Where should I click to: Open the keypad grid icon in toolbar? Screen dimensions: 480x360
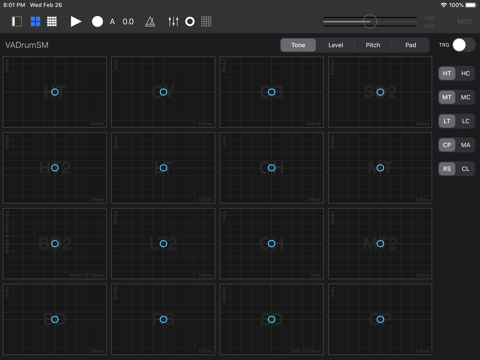(206, 22)
